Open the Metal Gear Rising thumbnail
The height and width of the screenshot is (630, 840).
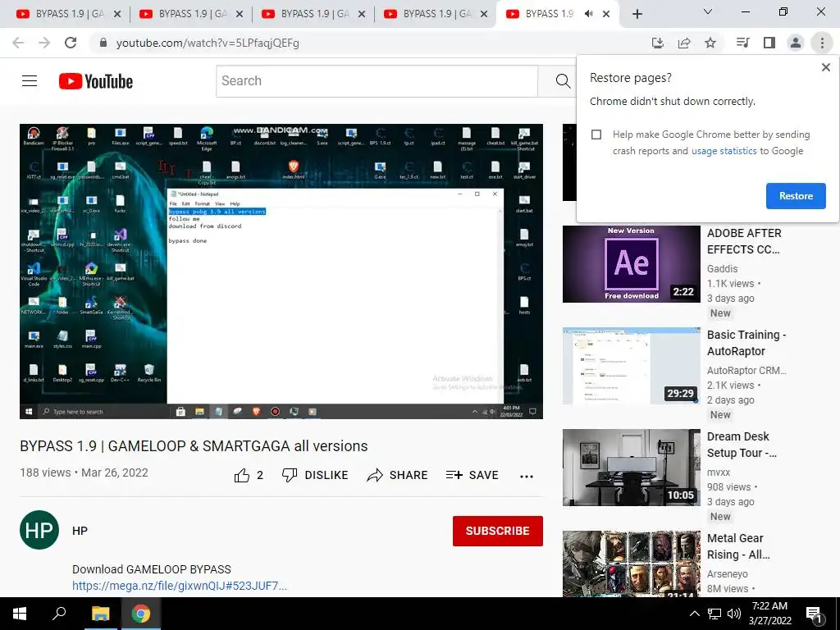point(631,564)
